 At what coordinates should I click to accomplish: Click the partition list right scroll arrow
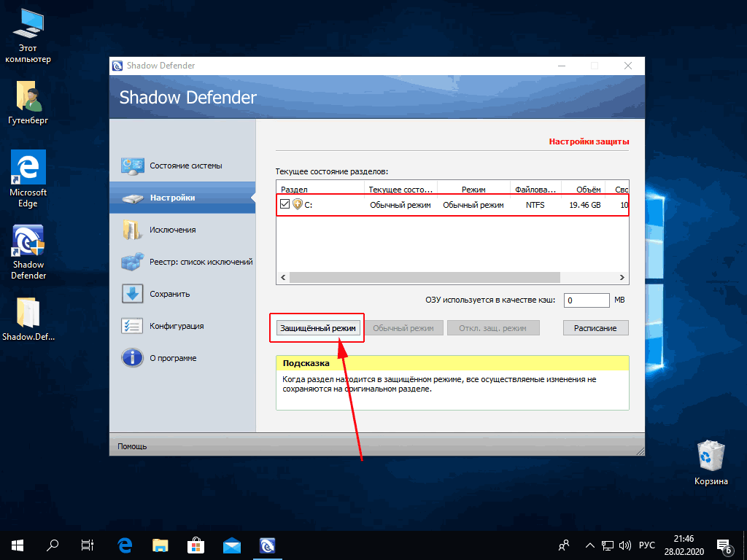622,277
